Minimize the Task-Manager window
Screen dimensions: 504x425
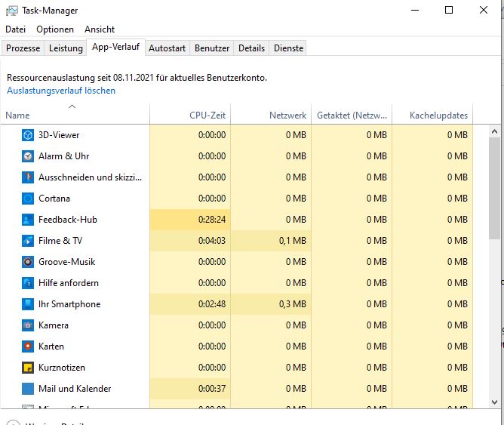415,11
